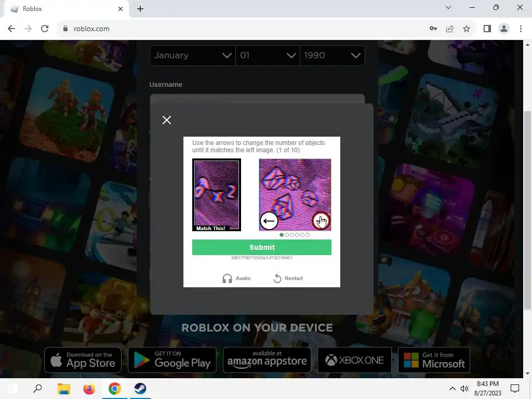
Task: Click the left arrow on the puzzle image
Action: [269, 221]
